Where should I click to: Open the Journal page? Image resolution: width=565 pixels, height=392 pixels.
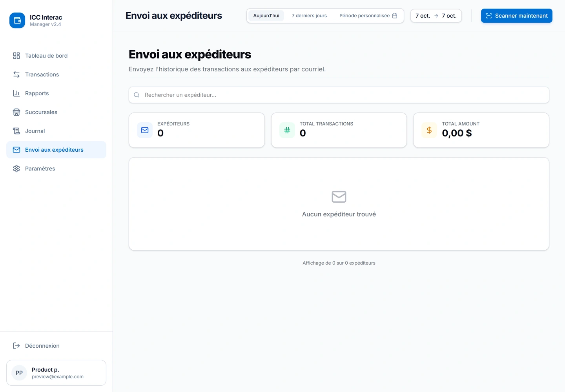(x=56, y=131)
